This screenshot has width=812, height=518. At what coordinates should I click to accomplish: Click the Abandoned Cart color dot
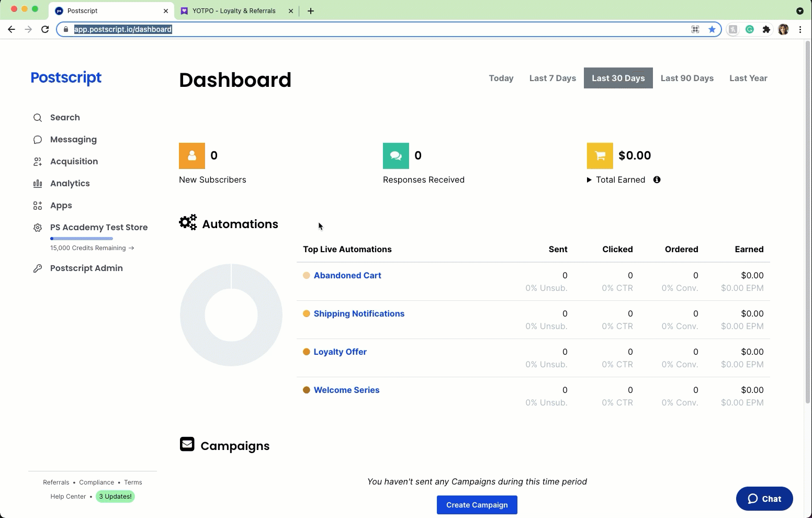[307, 275]
